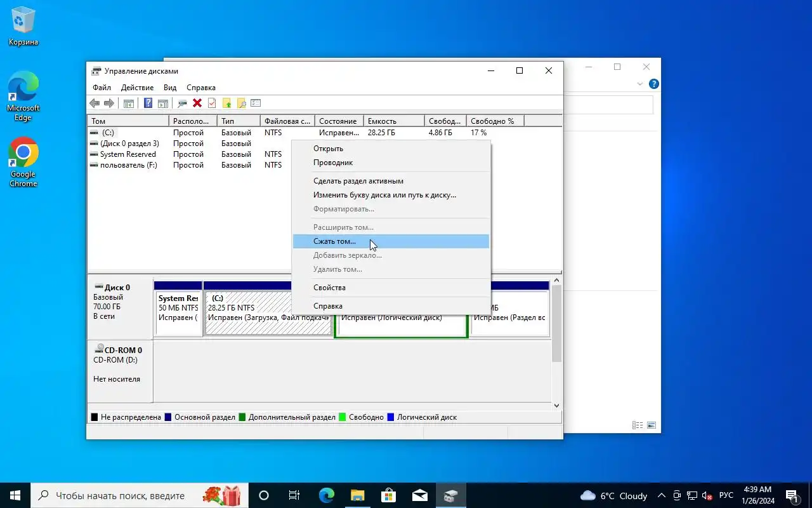Open Recycle Bin (Корзина) desktop icon
812x508 pixels.
(23, 27)
